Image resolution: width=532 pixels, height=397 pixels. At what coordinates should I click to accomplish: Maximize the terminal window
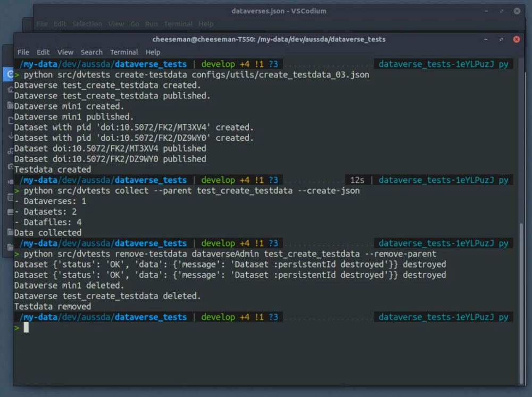pyautogui.click(x=501, y=39)
